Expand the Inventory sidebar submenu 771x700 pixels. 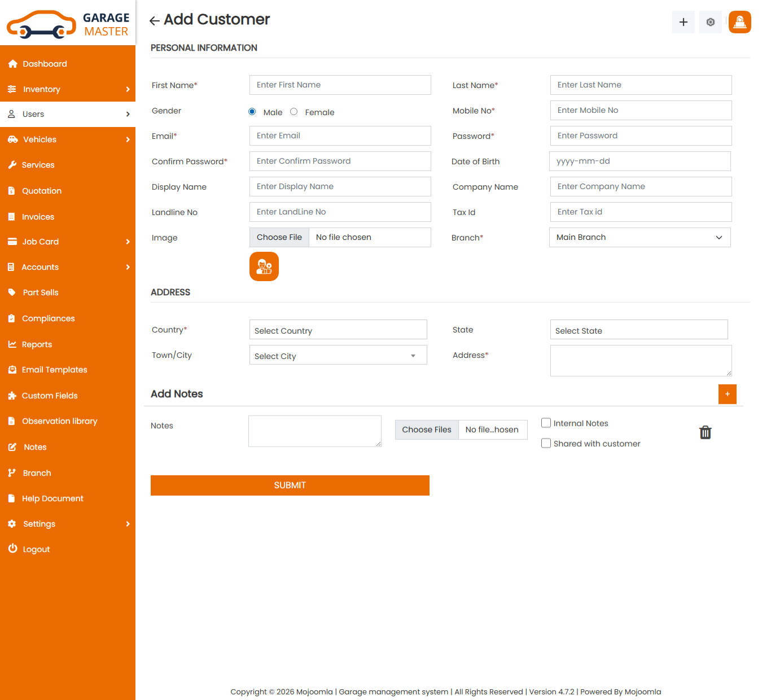(68, 89)
